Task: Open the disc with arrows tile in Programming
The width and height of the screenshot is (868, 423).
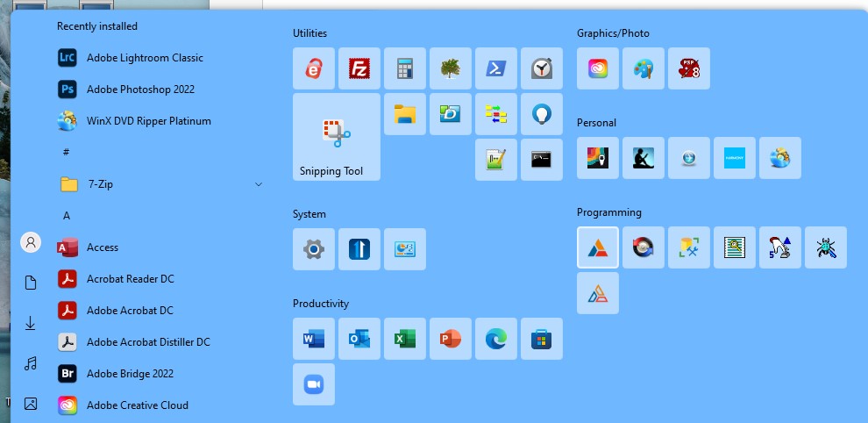Action: tap(644, 247)
